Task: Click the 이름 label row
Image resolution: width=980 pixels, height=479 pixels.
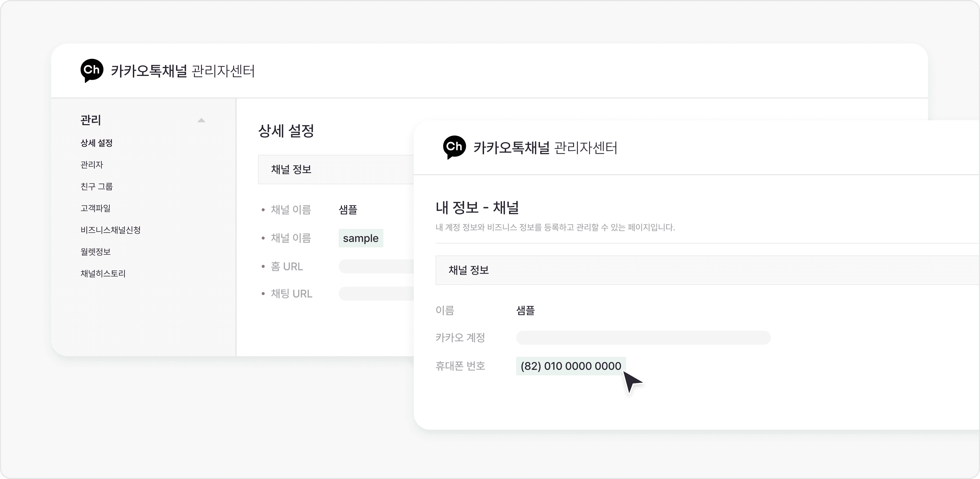Action: click(445, 311)
